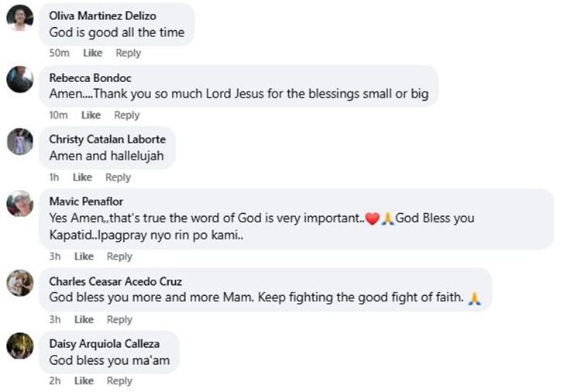Open Rebecca Bondoc's name link

[x=90, y=77]
